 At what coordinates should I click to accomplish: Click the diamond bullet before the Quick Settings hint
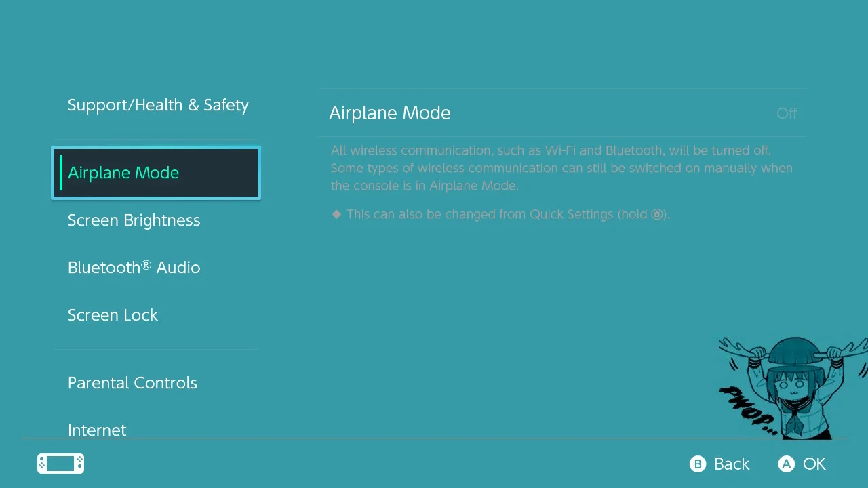(336, 214)
